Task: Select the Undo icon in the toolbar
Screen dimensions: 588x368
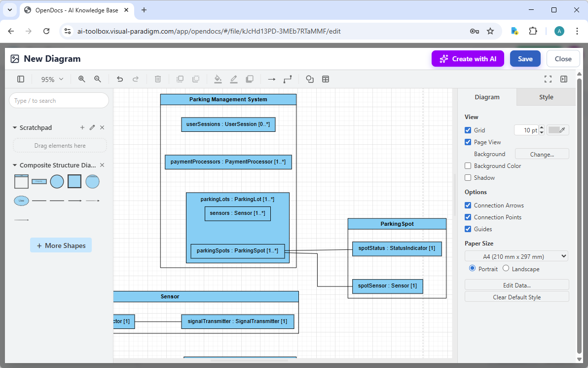Action: pos(120,79)
